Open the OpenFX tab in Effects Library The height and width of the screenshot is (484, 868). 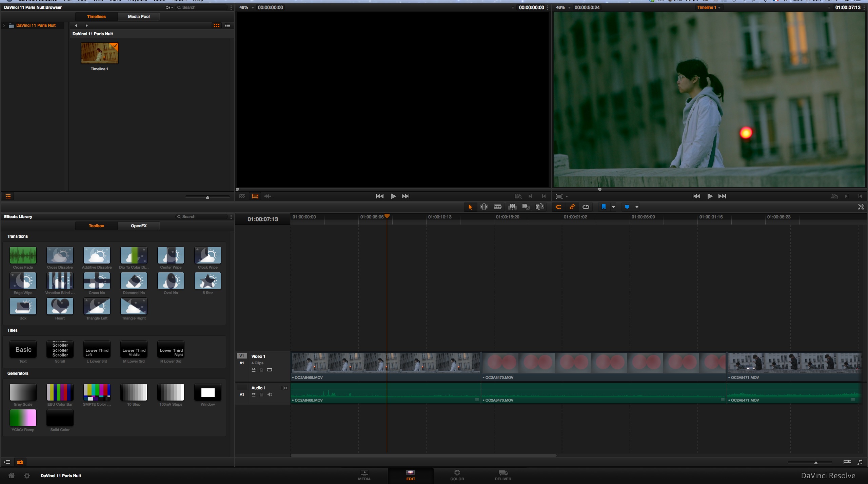coord(138,226)
